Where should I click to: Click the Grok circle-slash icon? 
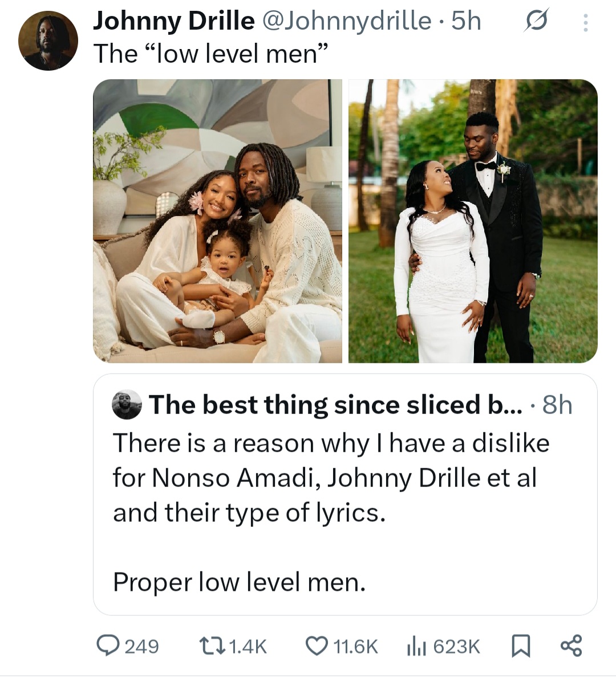coord(536,22)
